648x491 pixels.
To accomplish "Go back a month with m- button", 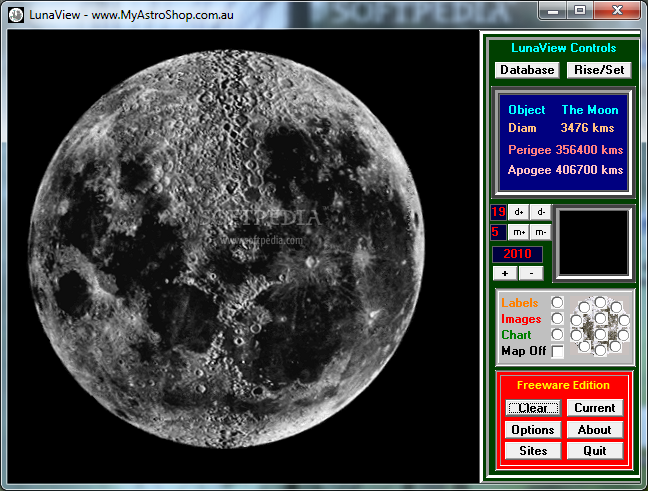I will click(541, 232).
